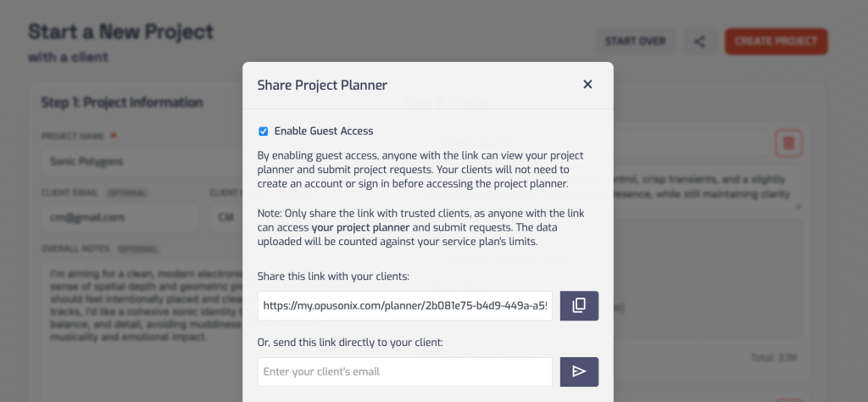Click the Start a New Project heading
The height and width of the screenshot is (402, 868).
coord(121,32)
